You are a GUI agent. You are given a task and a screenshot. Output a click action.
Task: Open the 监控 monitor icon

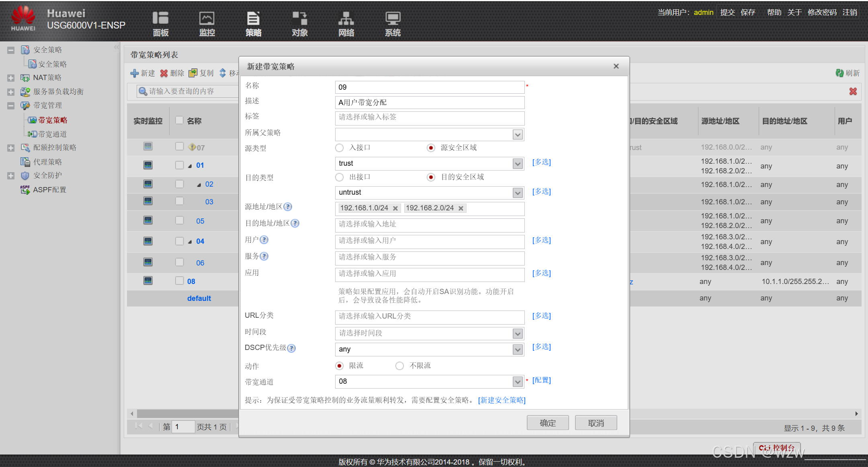point(207,19)
